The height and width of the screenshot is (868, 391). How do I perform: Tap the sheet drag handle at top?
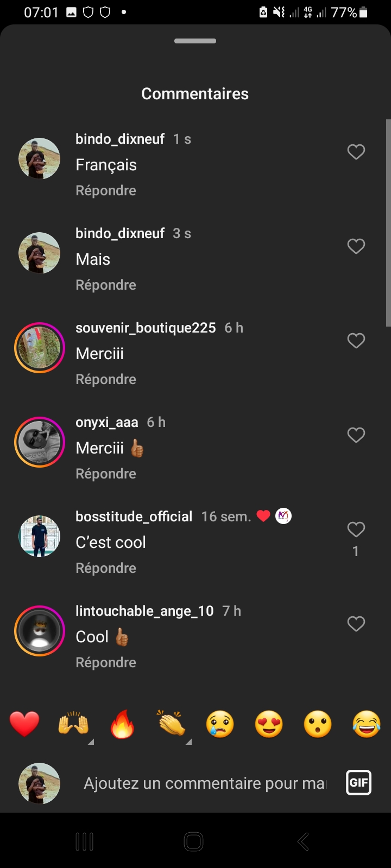[x=195, y=41]
